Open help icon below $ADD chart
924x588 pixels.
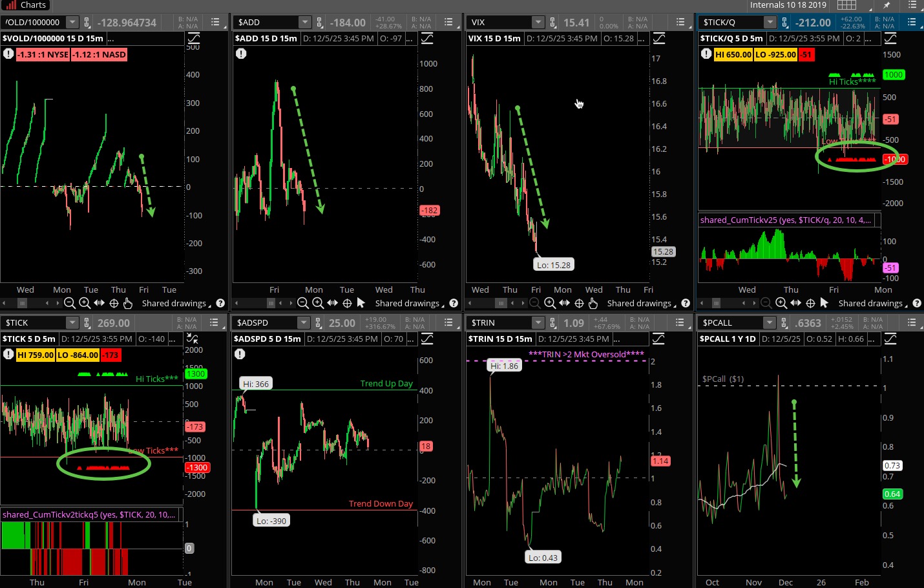[x=454, y=303]
